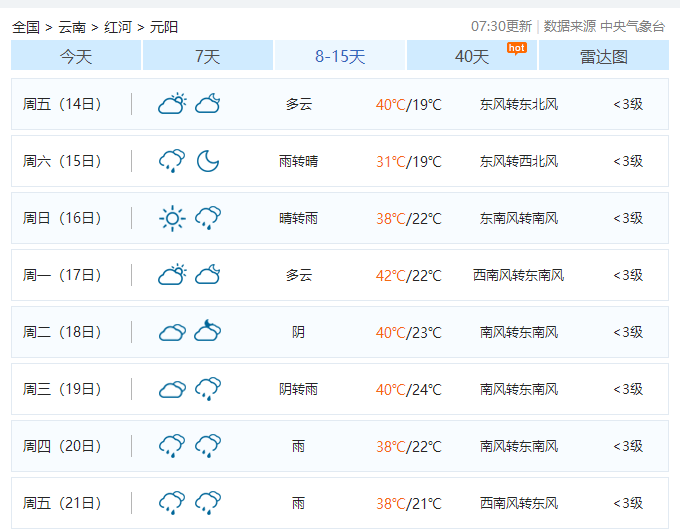Open the 雷达图 tab
The width and height of the screenshot is (680, 530).
point(604,55)
